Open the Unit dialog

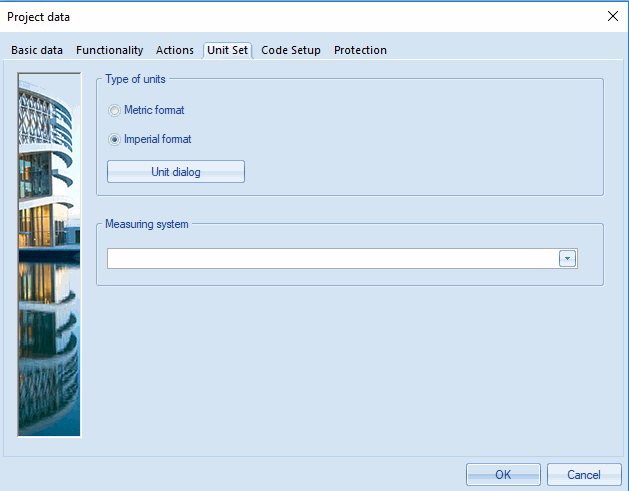tap(176, 172)
